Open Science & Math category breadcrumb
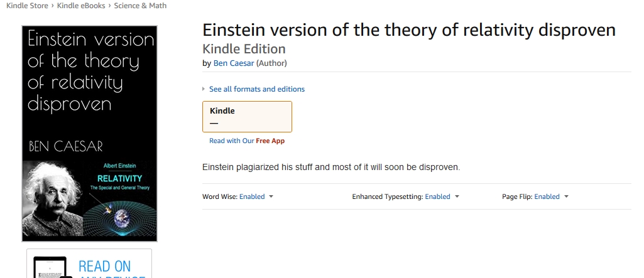 [140, 6]
